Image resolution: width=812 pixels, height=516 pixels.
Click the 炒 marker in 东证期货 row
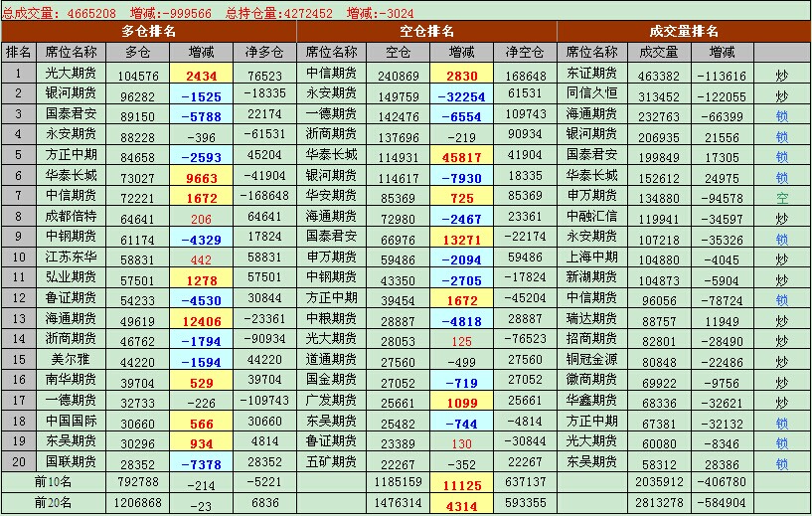(x=782, y=76)
